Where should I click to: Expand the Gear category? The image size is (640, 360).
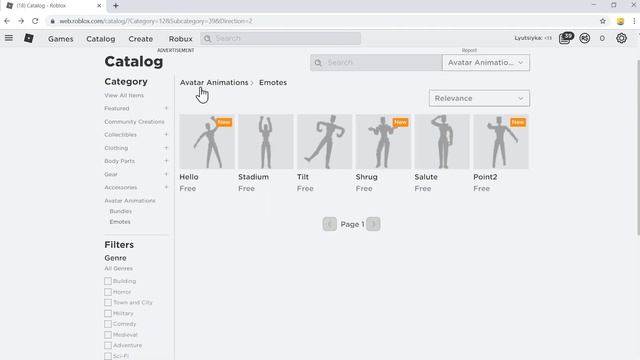click(x=166, y=174)
